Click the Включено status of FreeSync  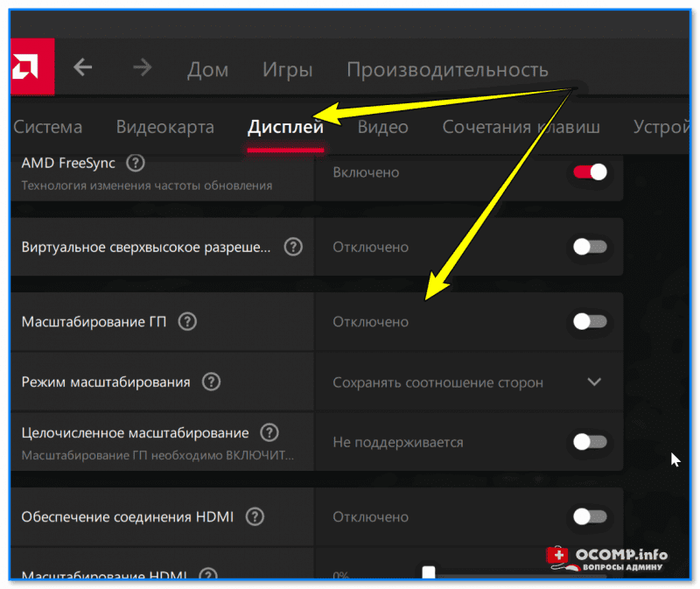(x=366, y=172)
